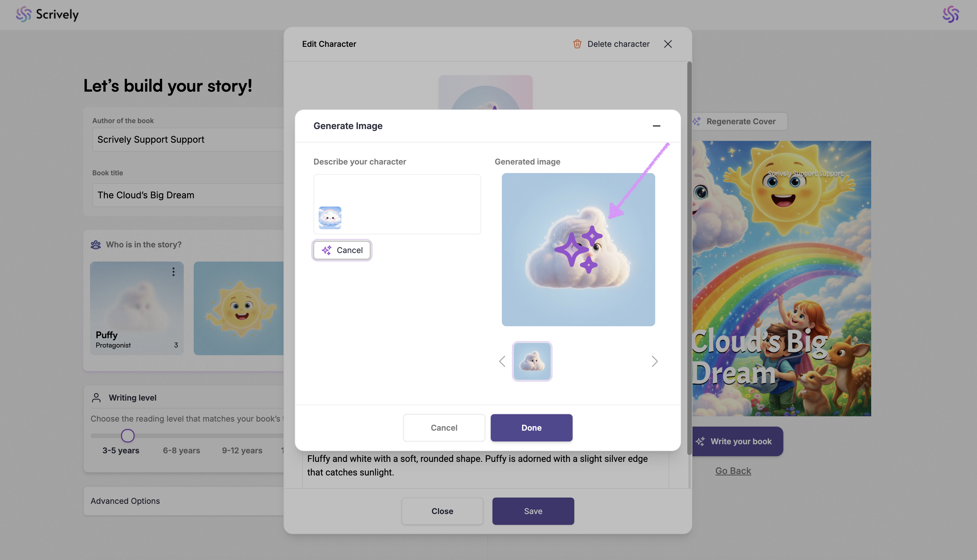Image resolution: width=977 pixels, height=560 pixels.
Task: Click the trash icon beside Delete character
Action: tap(577, 44)
